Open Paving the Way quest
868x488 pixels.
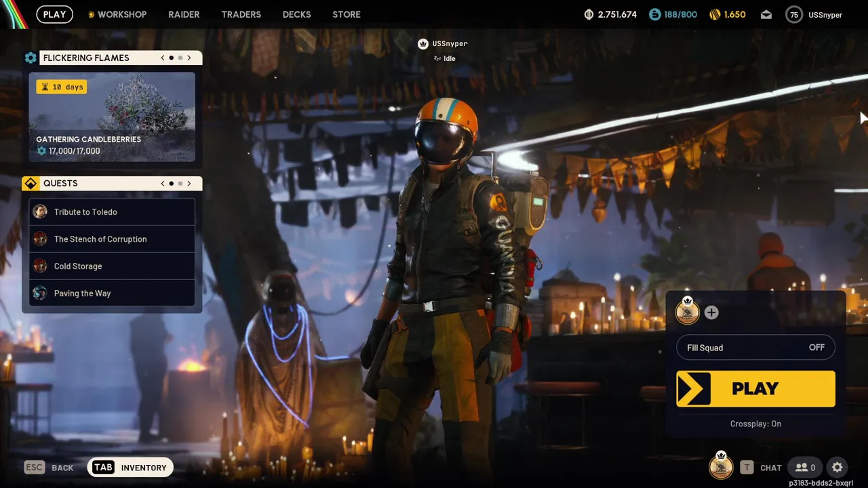pyautogui.click(x=112, y=293)
